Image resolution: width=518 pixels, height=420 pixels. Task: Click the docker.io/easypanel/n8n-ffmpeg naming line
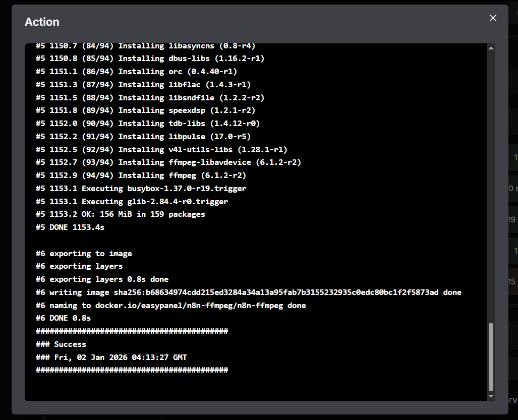pos(170,306)
